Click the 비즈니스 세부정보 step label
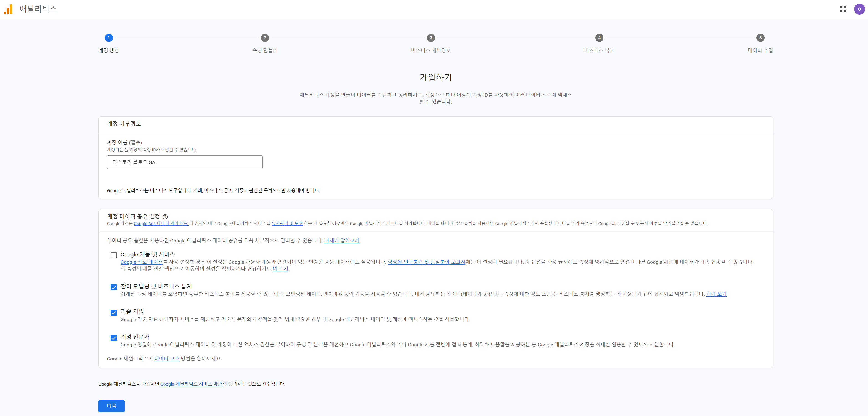Image resolution: width=868 pixels, height=416 pixels. tap(431, 51)
